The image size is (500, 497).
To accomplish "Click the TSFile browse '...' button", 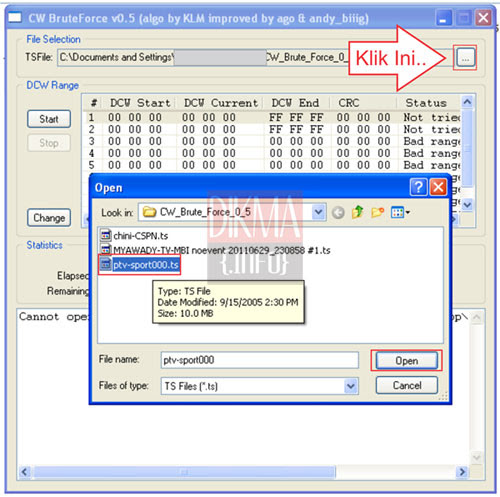I will point(465,58).
